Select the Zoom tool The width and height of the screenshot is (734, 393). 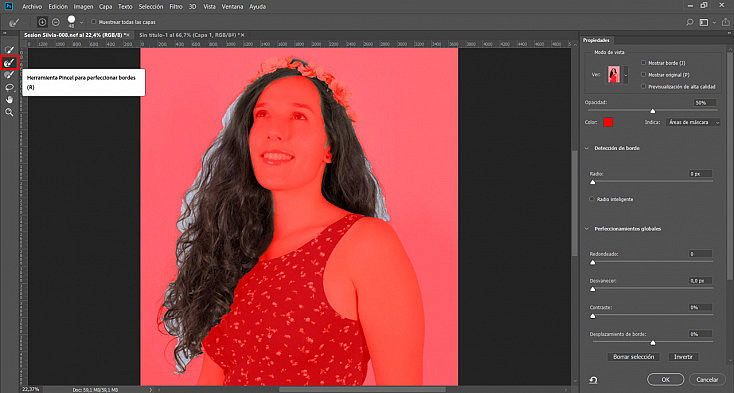(x=9, y=112)
